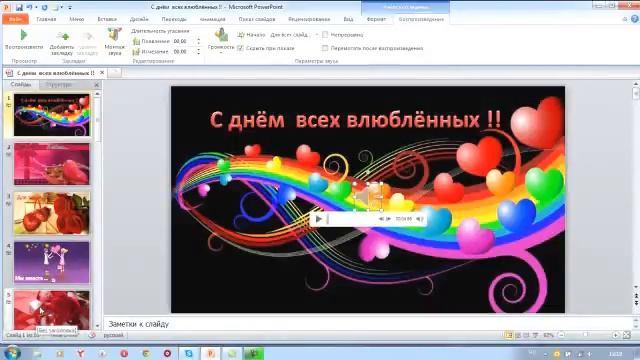Click the Громкость volume icon
The image size is (640, 360).
[x=221, y=35]
